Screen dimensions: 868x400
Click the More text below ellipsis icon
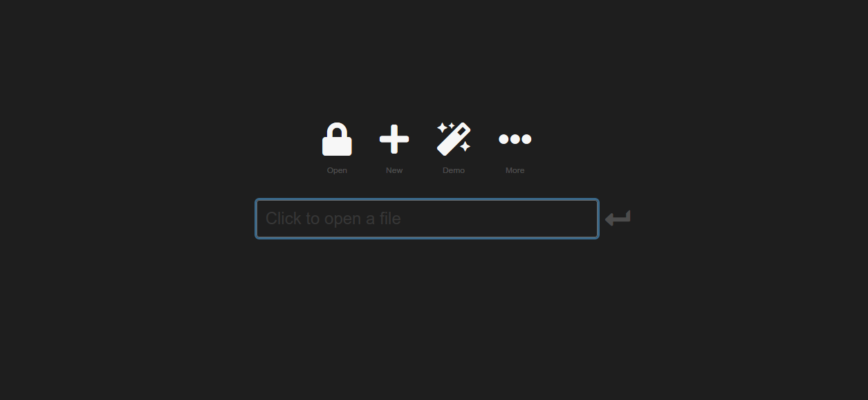[x=515, y=170]
